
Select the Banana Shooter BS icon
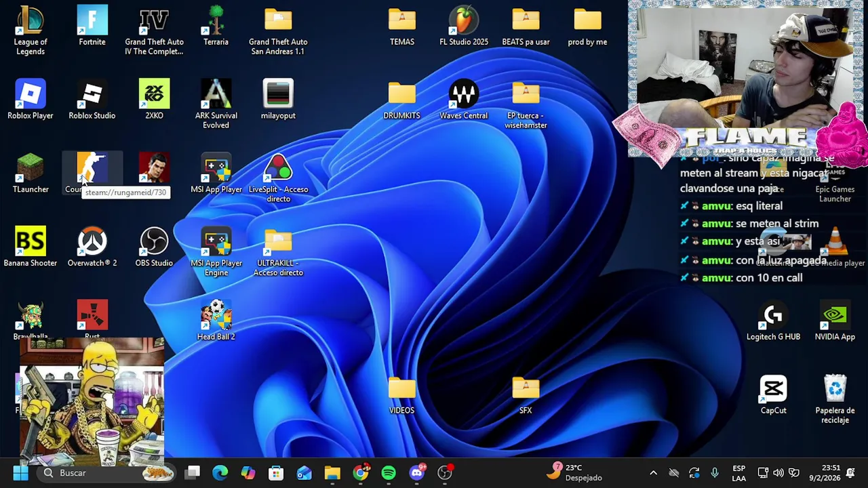(31, 247)
